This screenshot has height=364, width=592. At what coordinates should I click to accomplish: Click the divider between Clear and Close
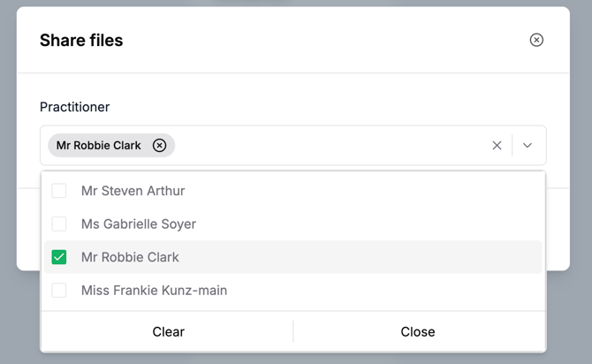(293, 332)
